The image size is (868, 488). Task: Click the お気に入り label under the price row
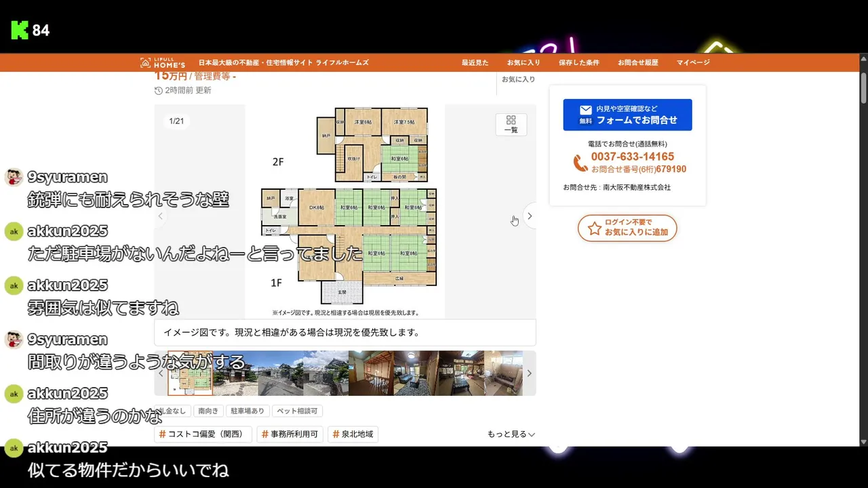point(518,79)
